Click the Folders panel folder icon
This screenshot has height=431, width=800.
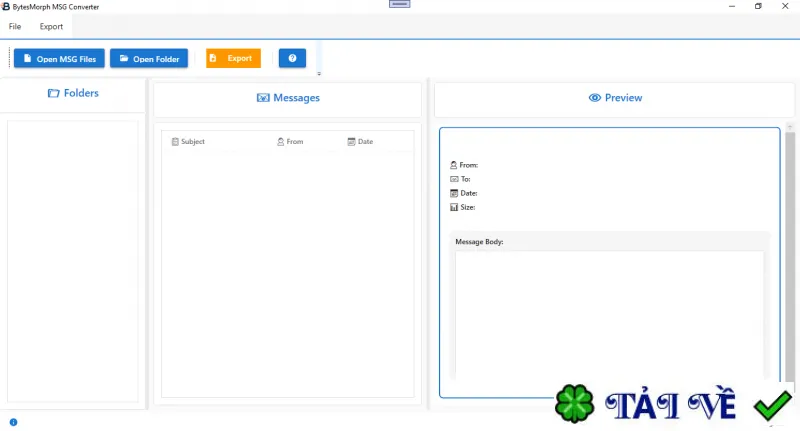pos(54,93)
